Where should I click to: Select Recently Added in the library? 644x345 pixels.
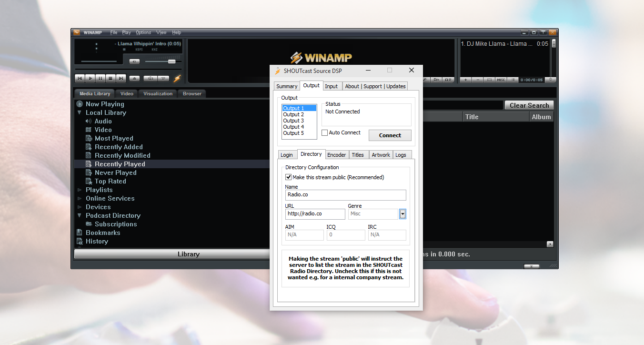click(119, 147)
